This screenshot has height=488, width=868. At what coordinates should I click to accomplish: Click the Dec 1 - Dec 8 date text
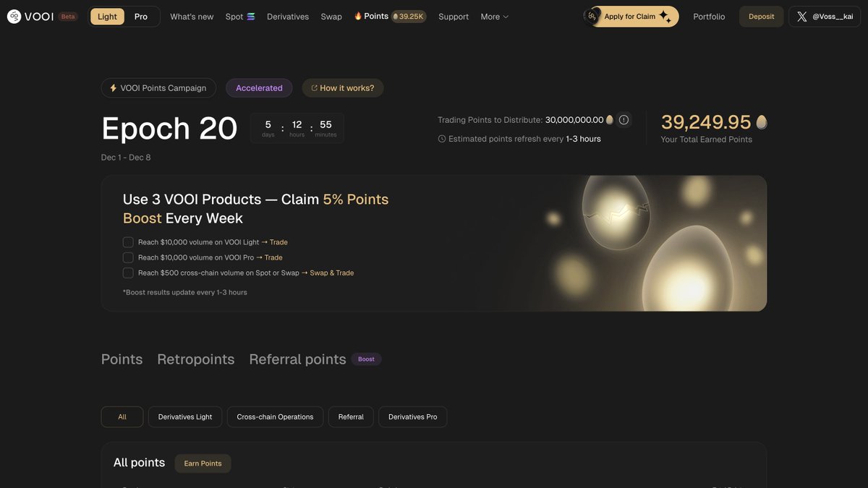pos(126,158)
